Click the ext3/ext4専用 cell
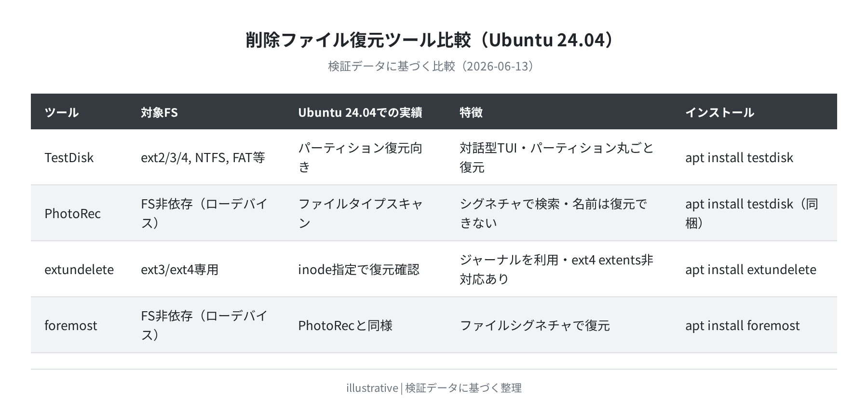 pyautogui.click(x=180, y=270)
